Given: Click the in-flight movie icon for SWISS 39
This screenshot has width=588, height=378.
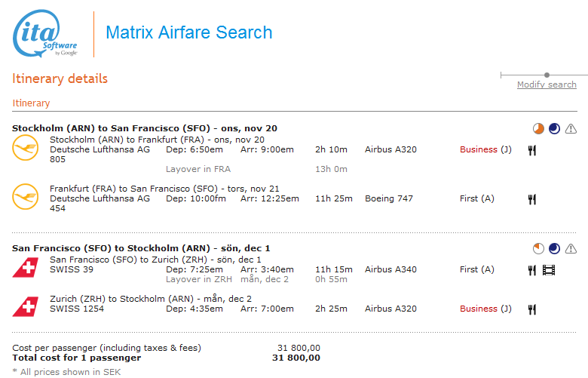Looking at the screenshot, I should (x=549, y=269).
